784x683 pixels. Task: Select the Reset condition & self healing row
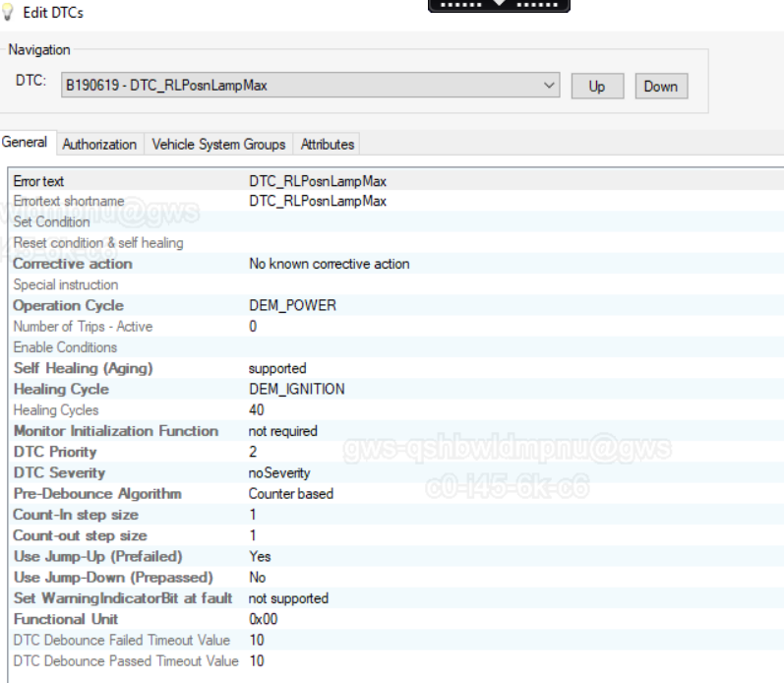pyautogui.click(x=397, y=243)
